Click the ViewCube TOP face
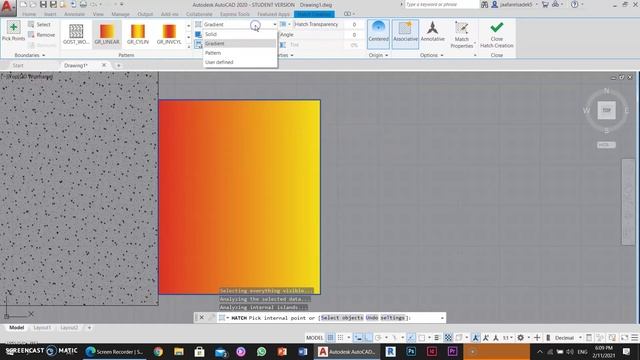The width and height of the screenshot is (640, 360). tap(607, 110)
